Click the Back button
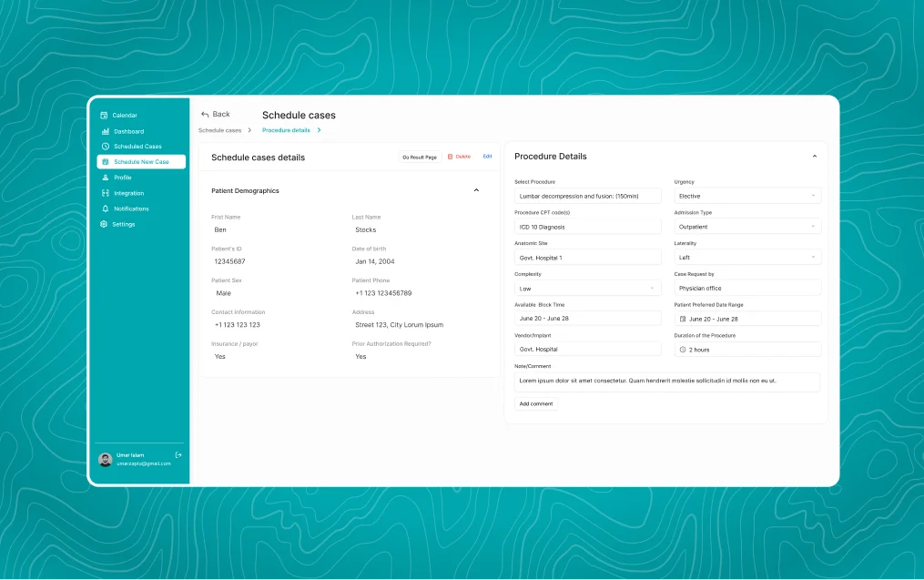Viewport: 924px width, 580px height. [x=216, y=115]
